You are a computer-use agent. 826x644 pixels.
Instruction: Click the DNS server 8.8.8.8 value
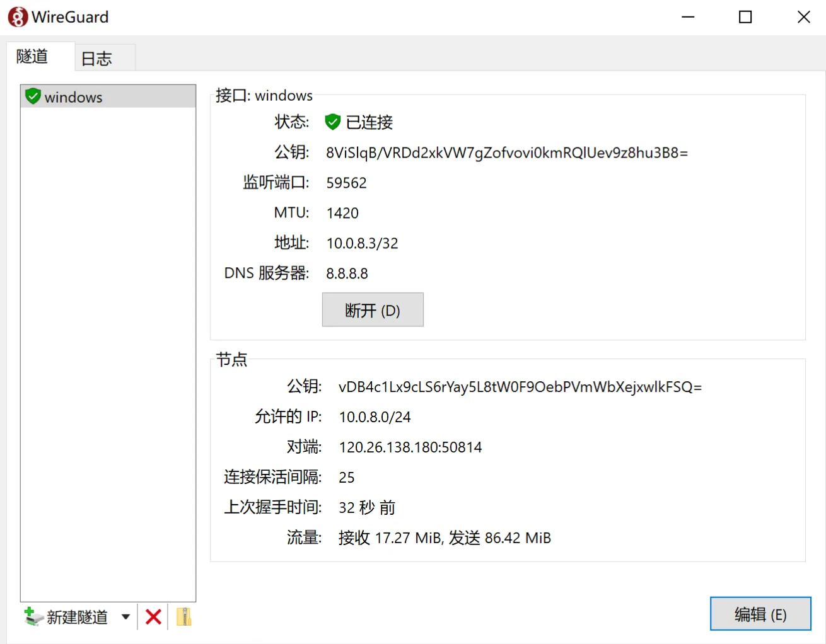pos(347,273)
